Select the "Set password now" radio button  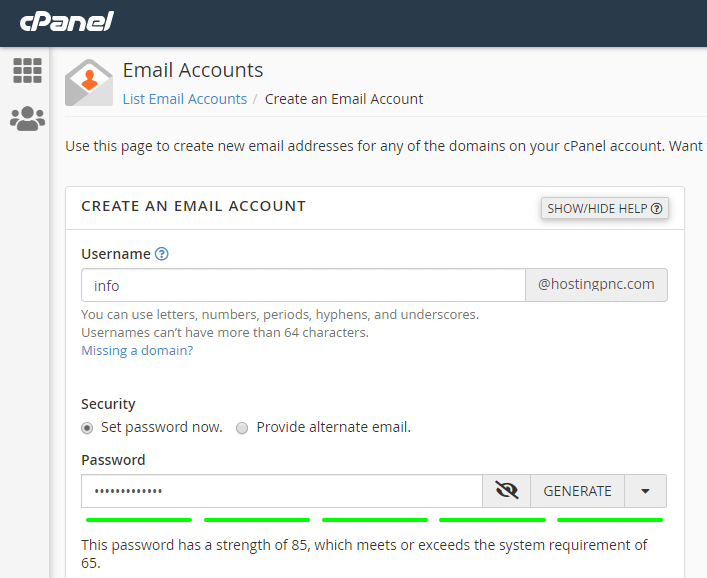(x=88, y=428)
